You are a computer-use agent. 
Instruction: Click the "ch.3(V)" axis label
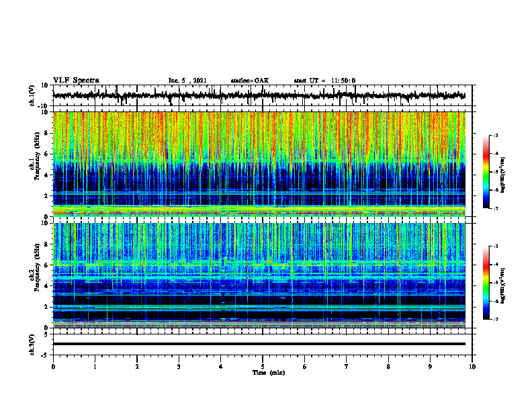coord(32,345)
